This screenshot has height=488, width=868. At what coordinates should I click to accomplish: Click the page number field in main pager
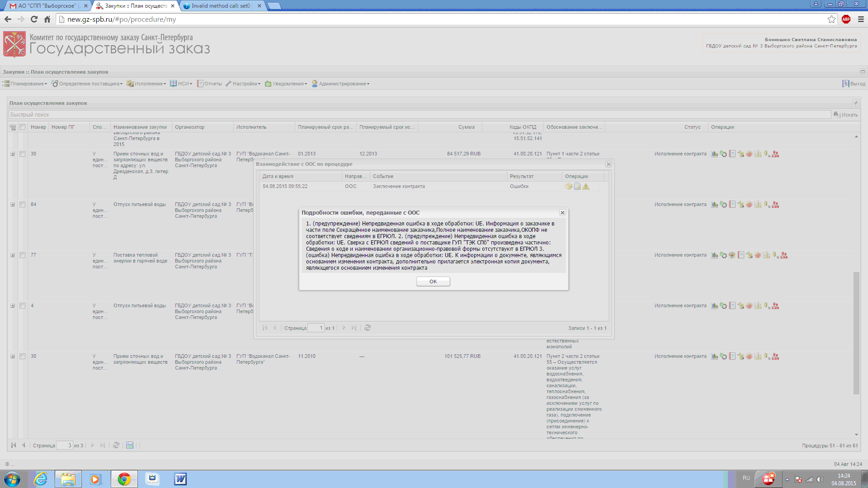(65, 445)
